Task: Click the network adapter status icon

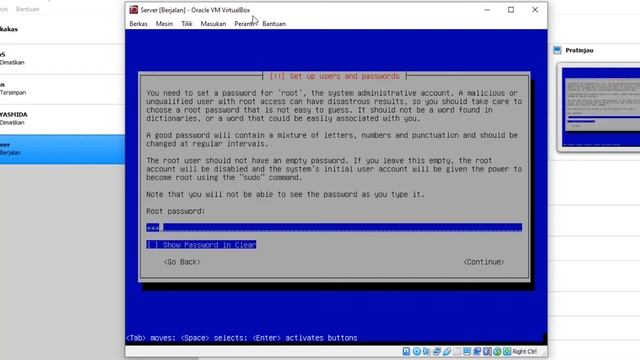Action: 437,351
